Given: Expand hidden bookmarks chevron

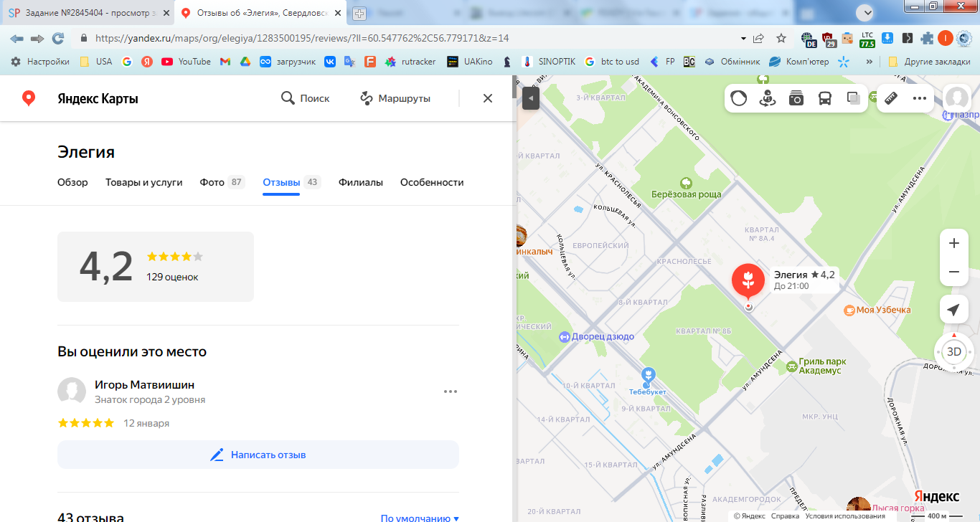Looking at the screenshot, I should (870, 62).
